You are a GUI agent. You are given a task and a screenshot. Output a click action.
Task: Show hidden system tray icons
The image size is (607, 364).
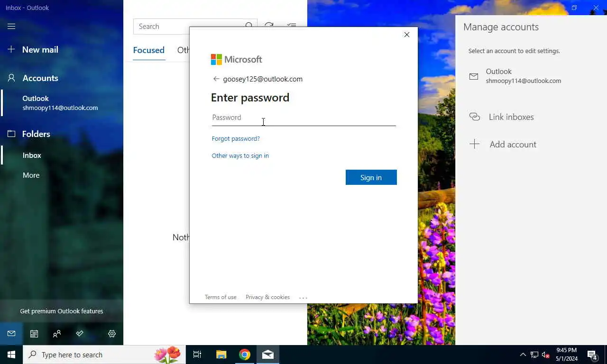tap(523, 355)
